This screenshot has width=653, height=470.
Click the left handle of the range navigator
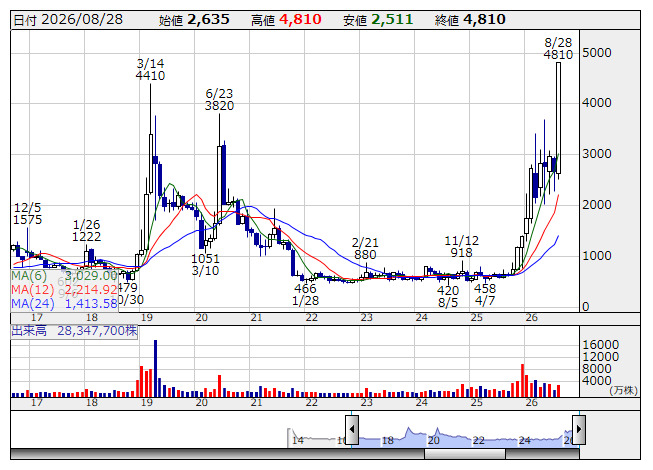tap(352, 429)
